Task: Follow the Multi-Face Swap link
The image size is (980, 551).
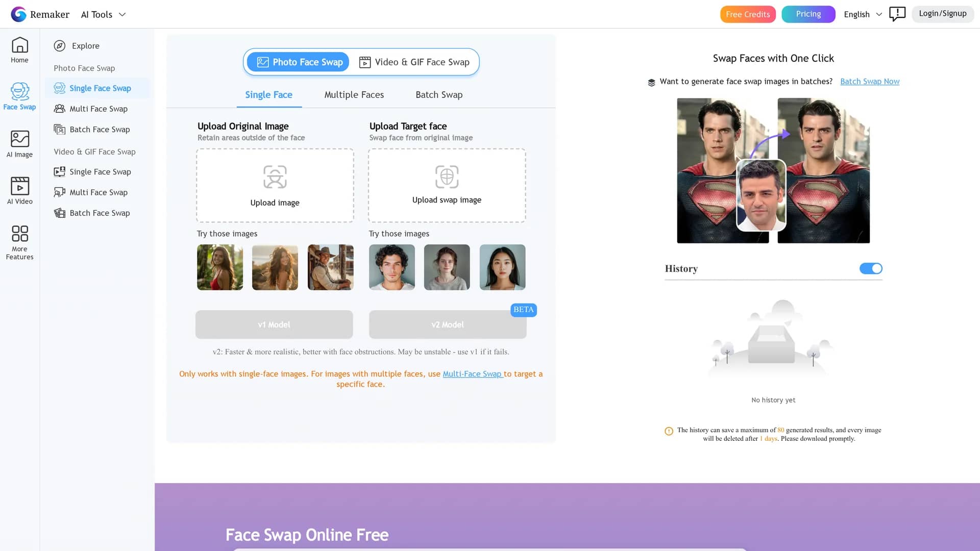Action: [x=473, y=374]
